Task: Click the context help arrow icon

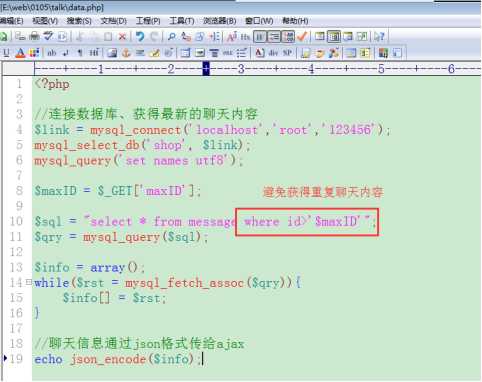Action: coord(379,36)
